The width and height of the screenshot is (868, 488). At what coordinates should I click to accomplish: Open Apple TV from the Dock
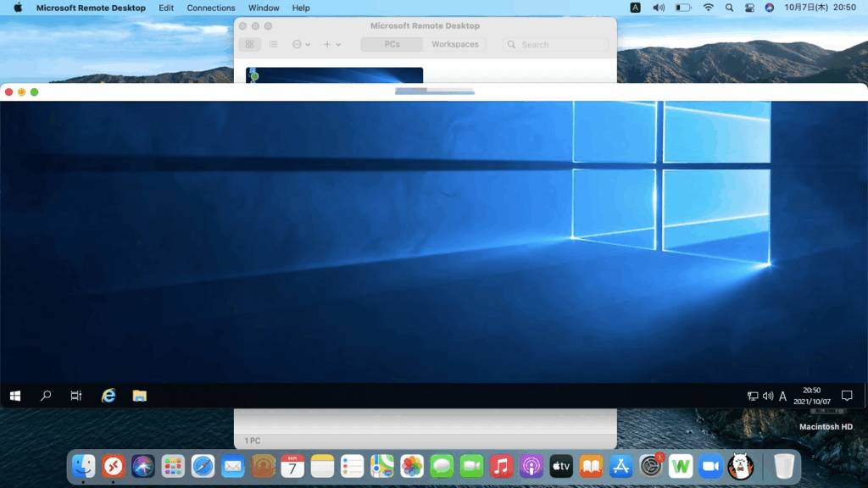(x=561, y=467)
